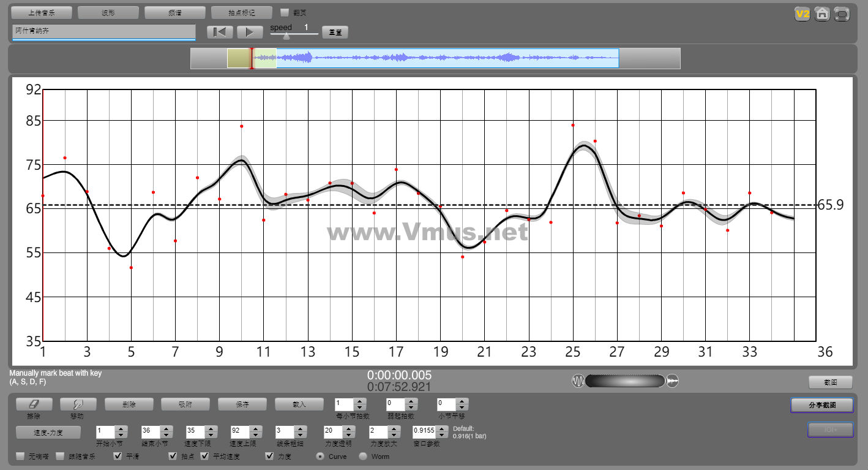Click the V2 version icon

pos(802,14)
